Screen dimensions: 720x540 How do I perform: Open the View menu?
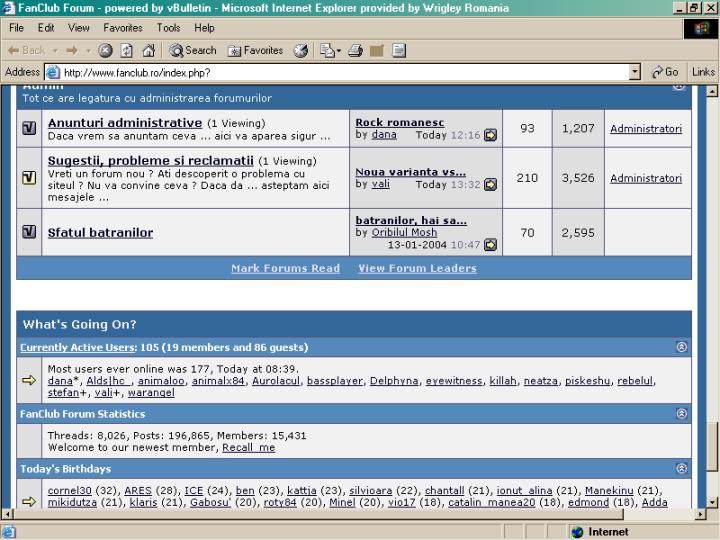pyautogui.click(x=79, y=28)
